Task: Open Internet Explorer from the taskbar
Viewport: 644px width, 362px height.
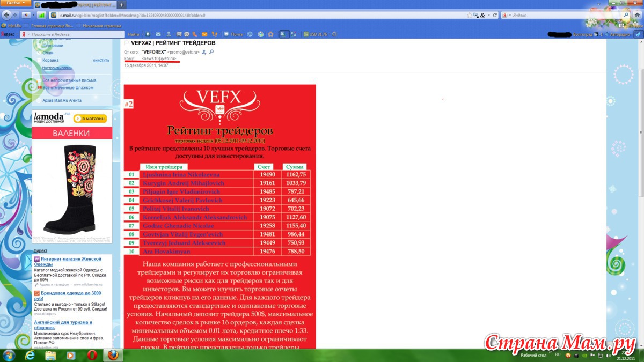Action: [x=31, y=355]
